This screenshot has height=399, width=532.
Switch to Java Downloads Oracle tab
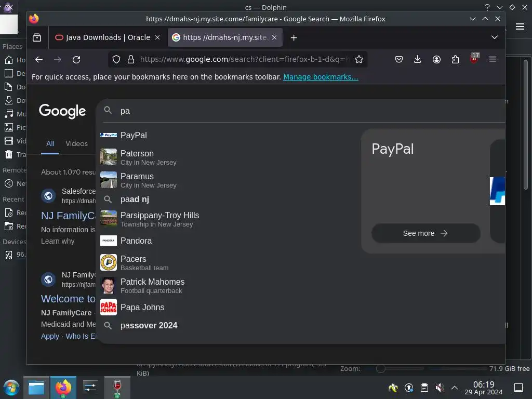click(x=108, y=37)
